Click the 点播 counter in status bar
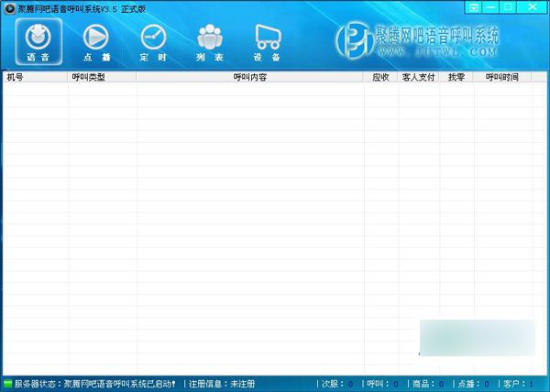 474,384
